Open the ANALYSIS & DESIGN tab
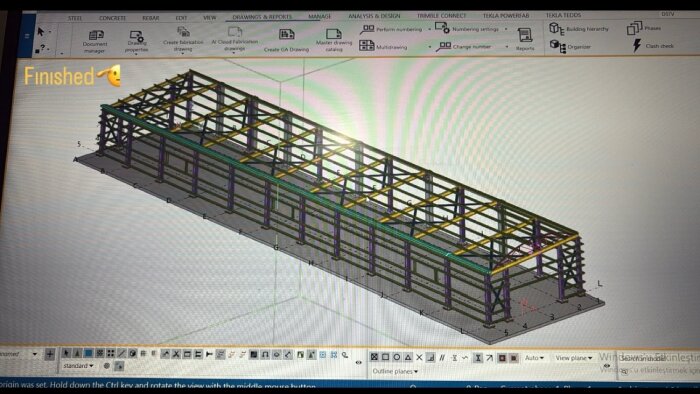This screenshot has width=700, height=394. tap(374, 16)
